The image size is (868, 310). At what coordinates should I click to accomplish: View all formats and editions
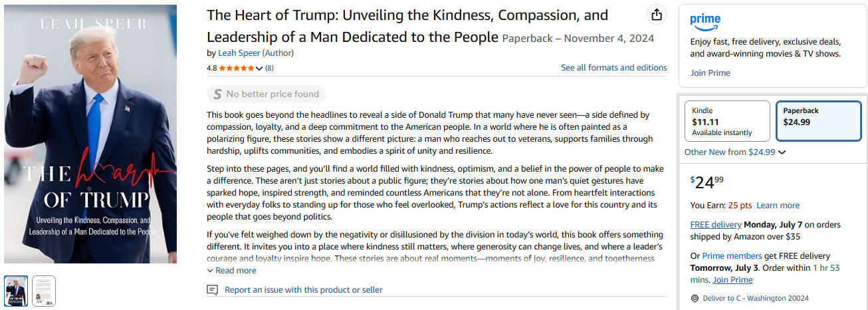613,68
